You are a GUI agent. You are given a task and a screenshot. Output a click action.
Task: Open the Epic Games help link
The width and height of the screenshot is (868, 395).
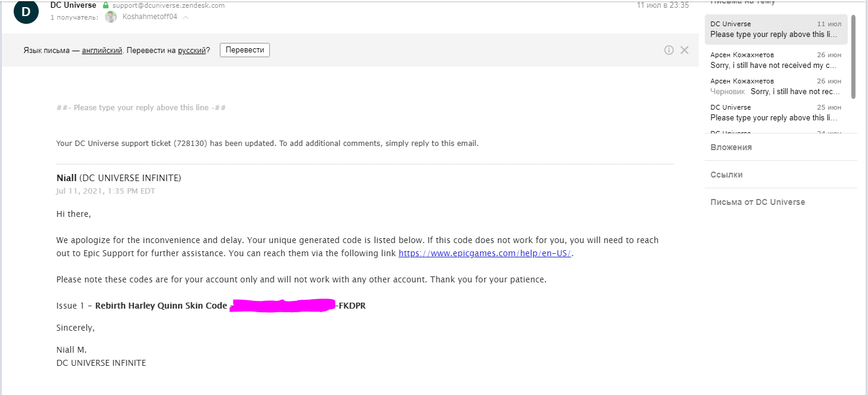click(x=485, y=253)
